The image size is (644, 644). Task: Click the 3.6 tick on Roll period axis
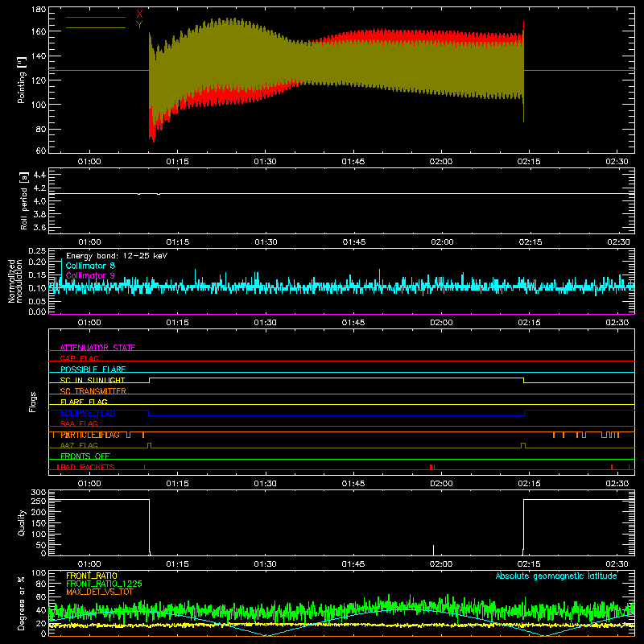[39, 227]
